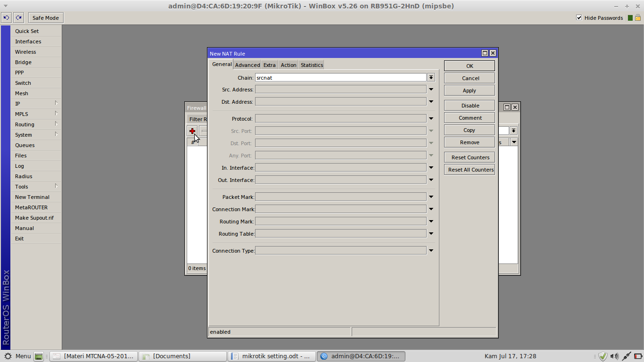Switch to the Statistics tab

pos(312,65)
